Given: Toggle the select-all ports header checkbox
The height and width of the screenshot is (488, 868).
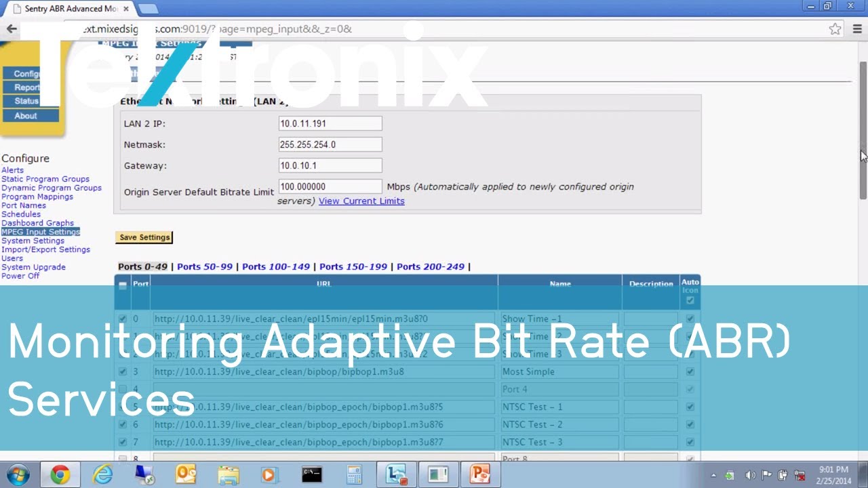Looking at the screenshot, I should [123, 285].
